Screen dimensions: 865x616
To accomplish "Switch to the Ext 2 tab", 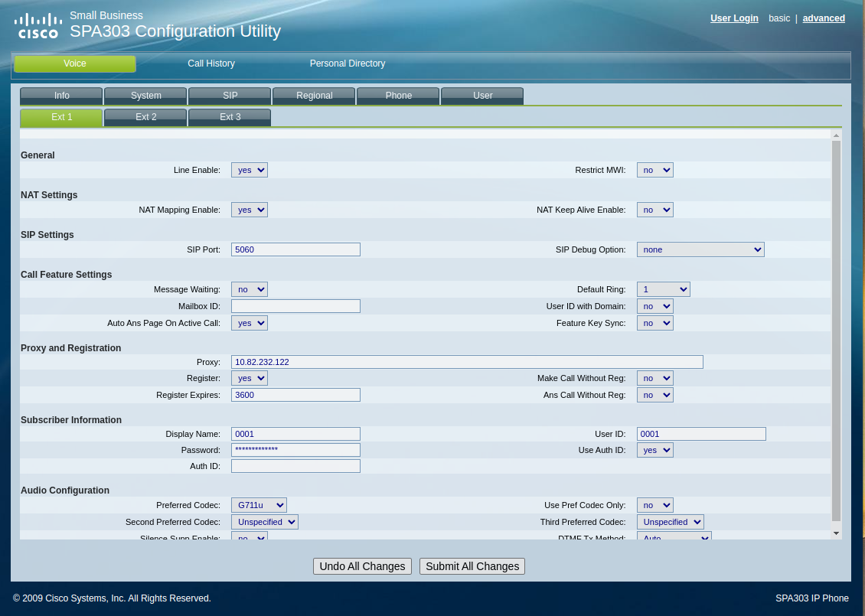I will (145, 117).
